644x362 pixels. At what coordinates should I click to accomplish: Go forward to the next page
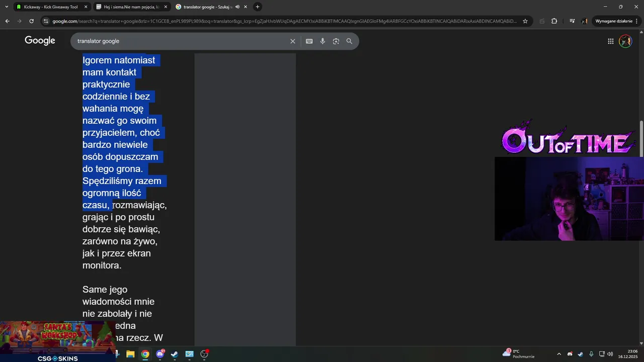pyautogui.click(x=19, y=21)
